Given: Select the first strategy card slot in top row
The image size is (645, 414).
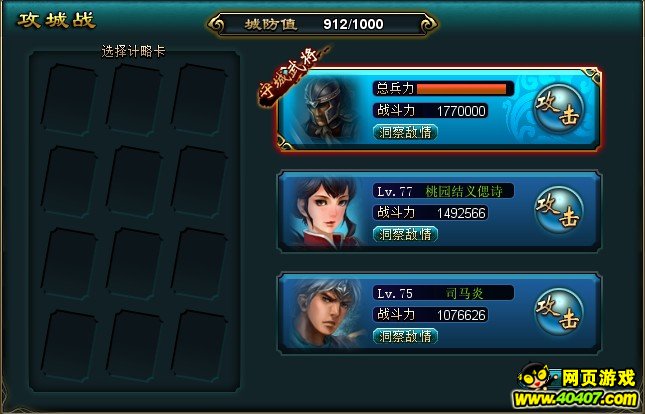Looking at the screenshot, I should tap(69, 99).
